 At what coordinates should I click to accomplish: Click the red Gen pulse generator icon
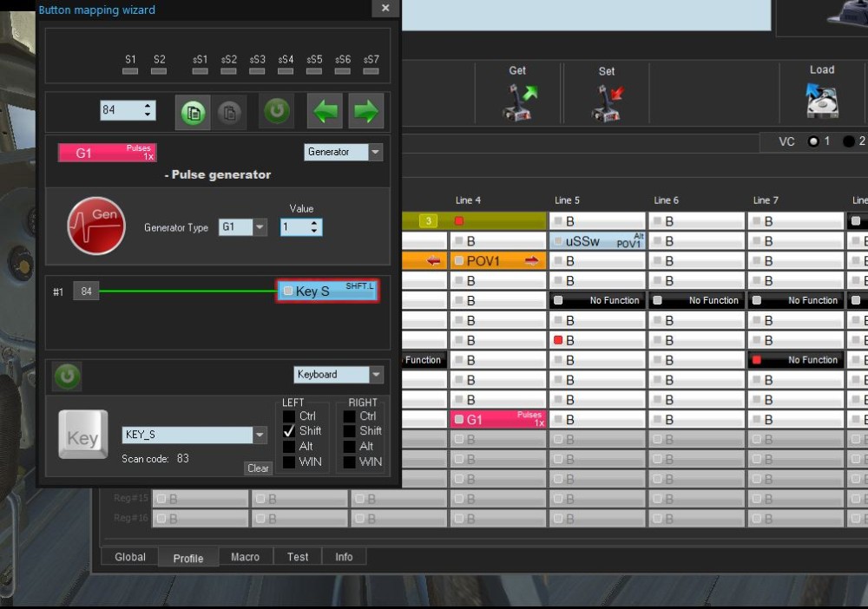pos(96,226)
